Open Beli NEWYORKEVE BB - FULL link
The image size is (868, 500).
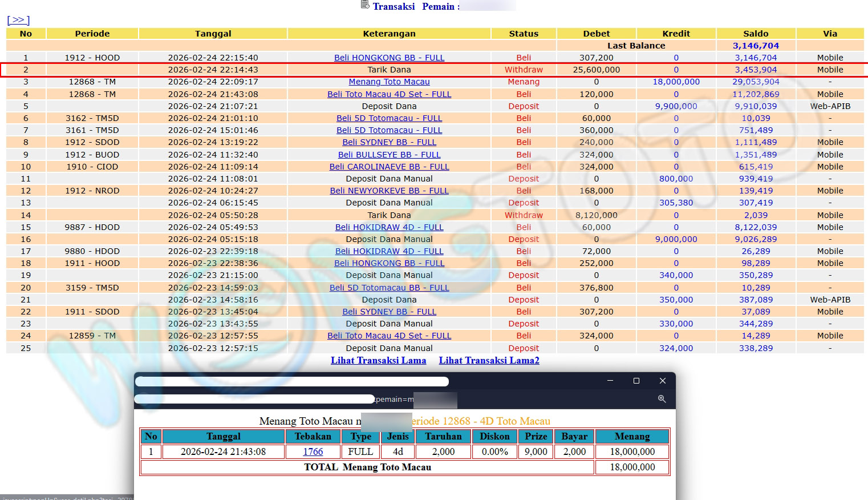pos(389,191)
